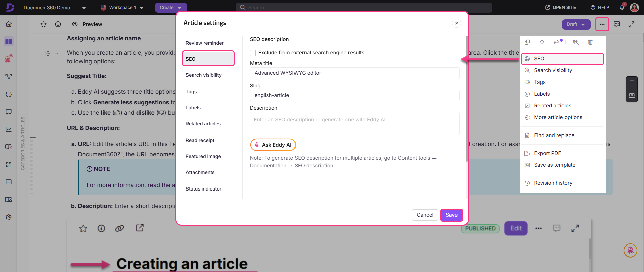Toggle the hide article eye icon
Screen dimensions: 644x272
click(576, 42)
